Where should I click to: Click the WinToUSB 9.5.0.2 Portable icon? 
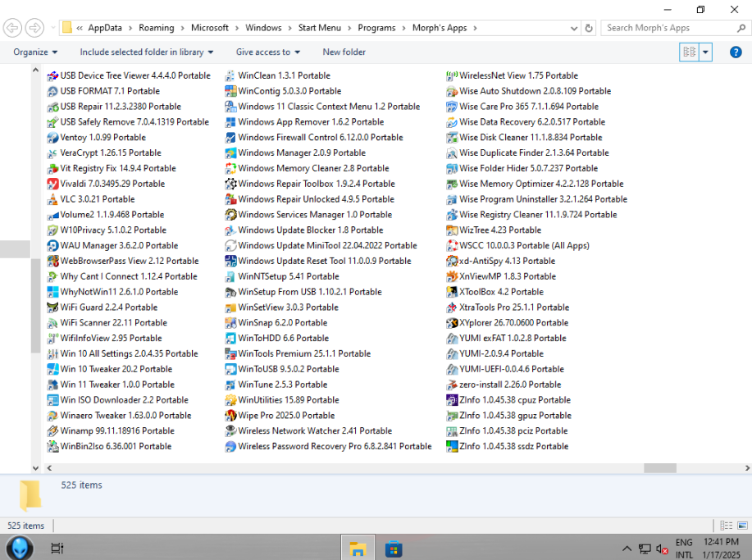[230, 369]
